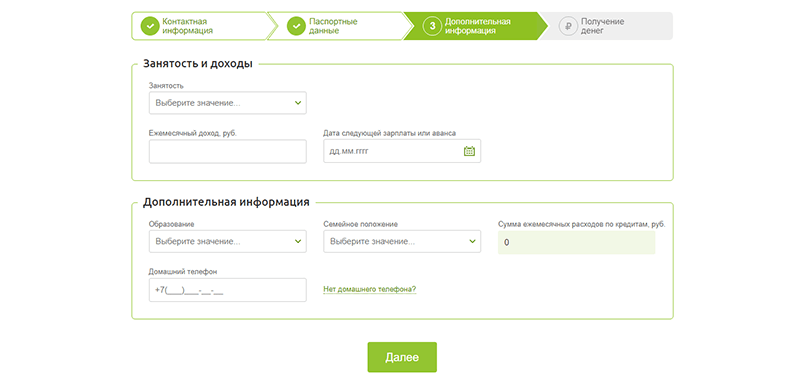
Task: Click checkmark icon of Контактная информация step
Action: click(x=150, y=26)
